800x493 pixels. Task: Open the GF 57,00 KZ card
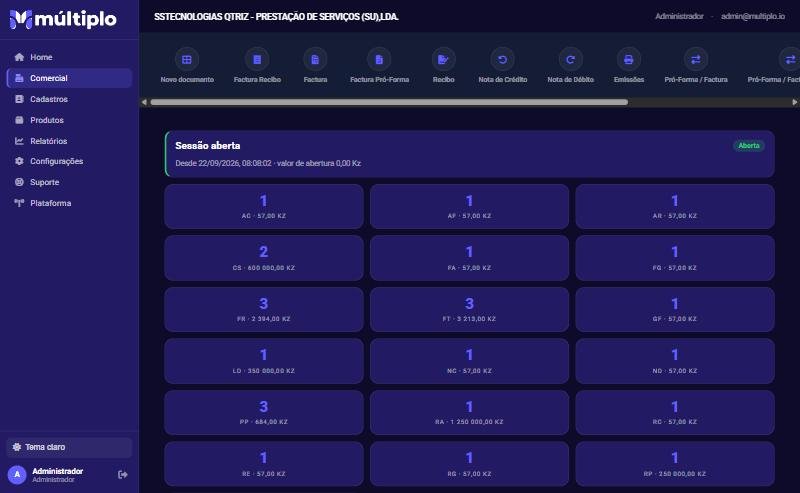coord(675,310)
